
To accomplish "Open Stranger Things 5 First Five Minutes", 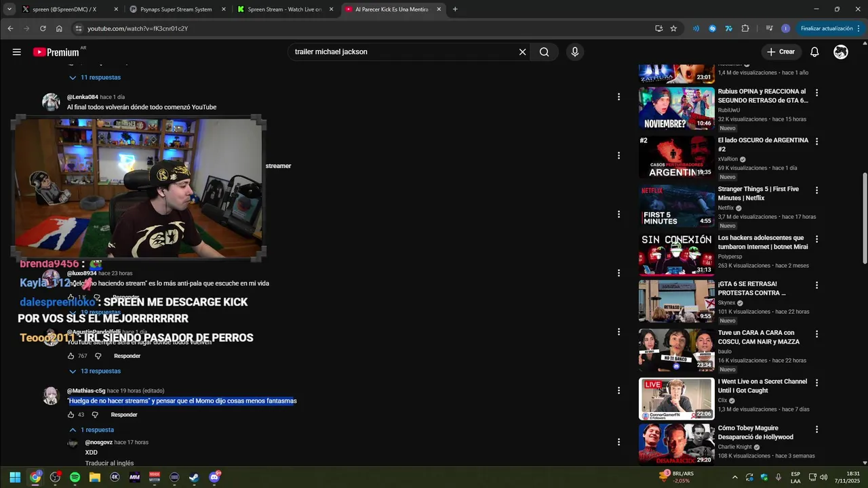I will pos(676,206).
